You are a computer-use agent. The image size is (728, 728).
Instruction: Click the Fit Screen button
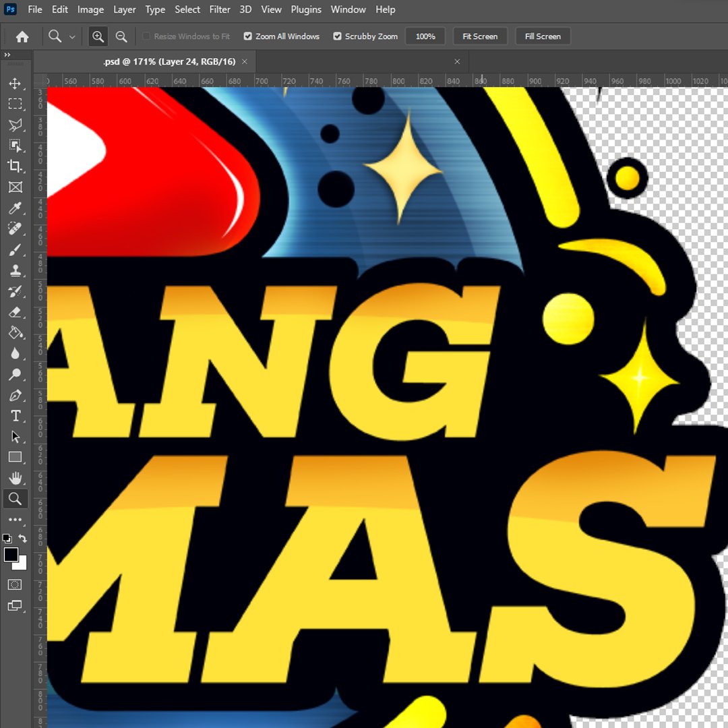(x=480, y=36)
